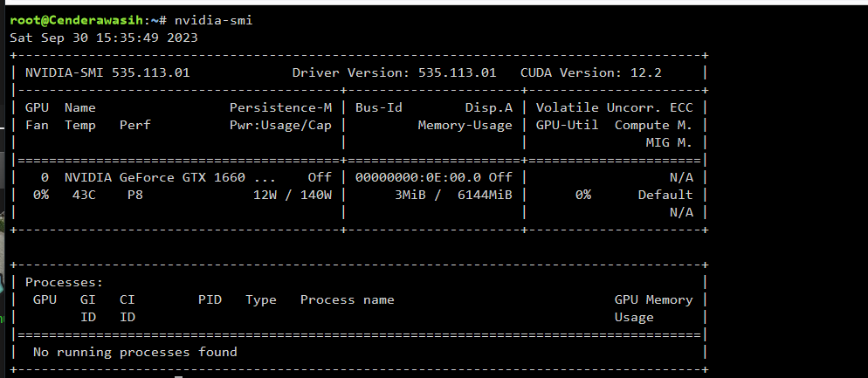Click "No running processes found" message
868x378 pixels.
[x=135, y=352]
